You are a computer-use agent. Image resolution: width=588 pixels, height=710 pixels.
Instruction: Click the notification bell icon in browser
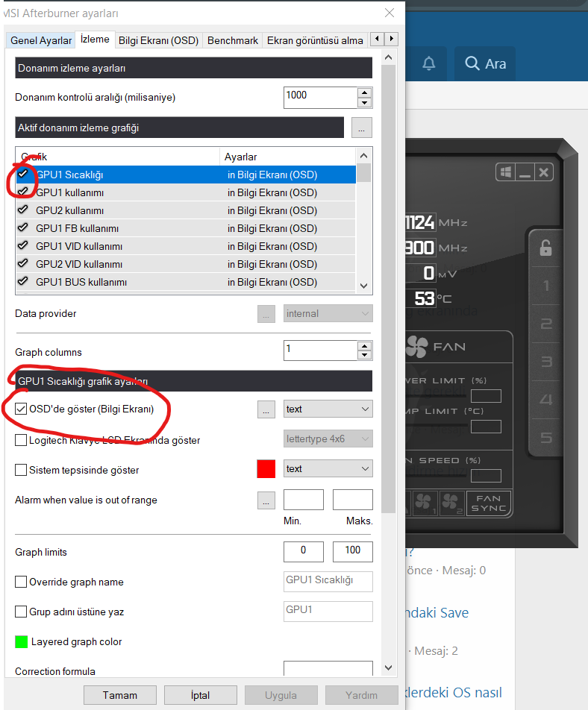(x=428, y=63)
